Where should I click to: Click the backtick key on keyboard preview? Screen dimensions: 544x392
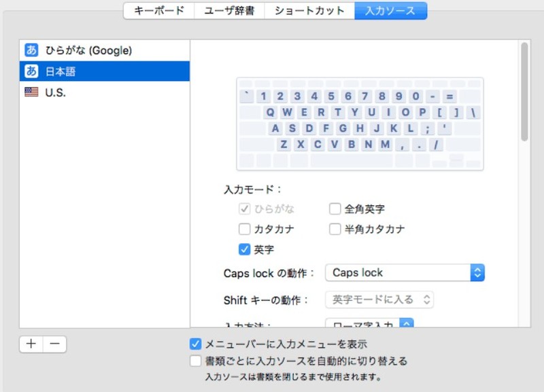(245, 96)
